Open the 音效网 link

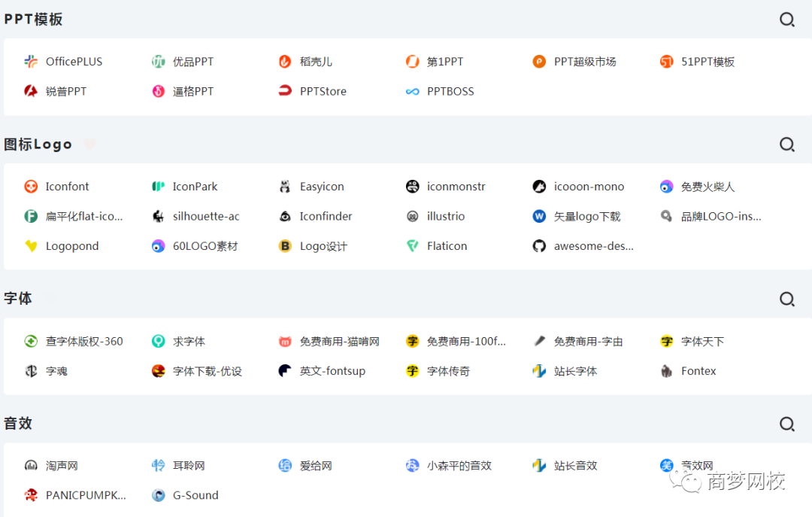point(697,466)
